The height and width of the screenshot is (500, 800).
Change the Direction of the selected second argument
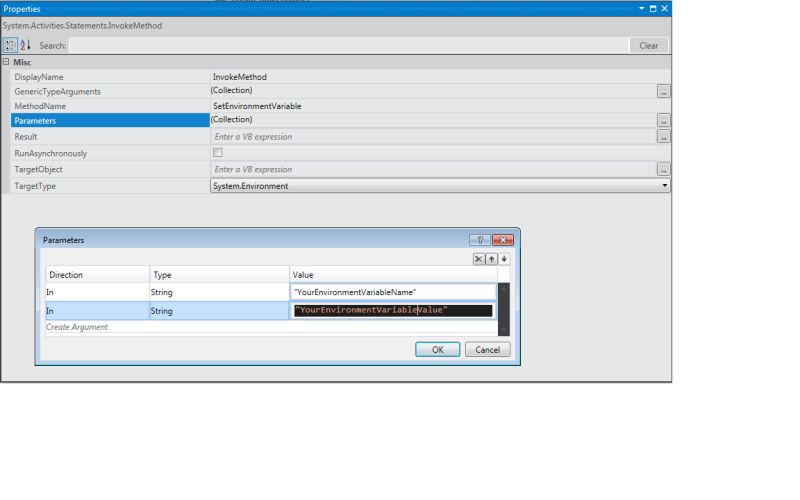click(97, 311)
